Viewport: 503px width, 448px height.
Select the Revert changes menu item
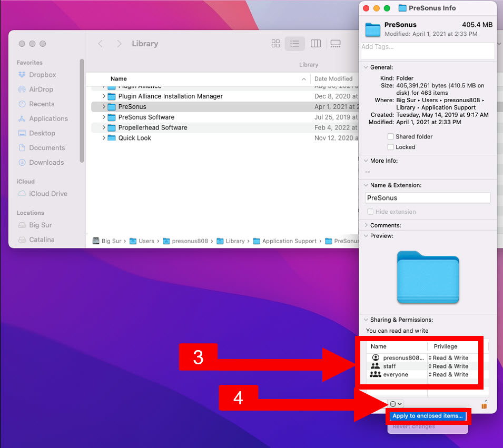click(x=413, y=426)
